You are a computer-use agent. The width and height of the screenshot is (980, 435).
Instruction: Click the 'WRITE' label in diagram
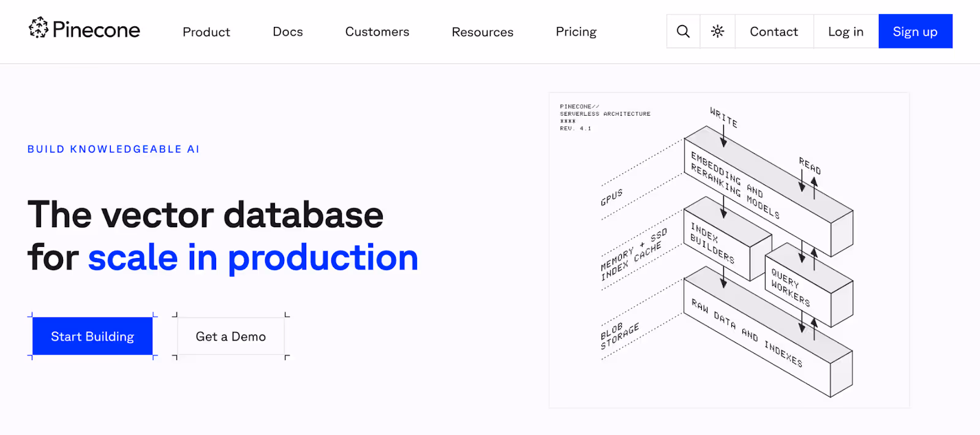pyautogui.click(x=723, y=117)
